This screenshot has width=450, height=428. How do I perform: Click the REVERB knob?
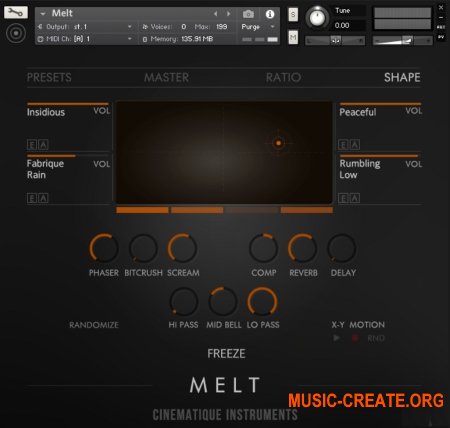tap(303, 248)
